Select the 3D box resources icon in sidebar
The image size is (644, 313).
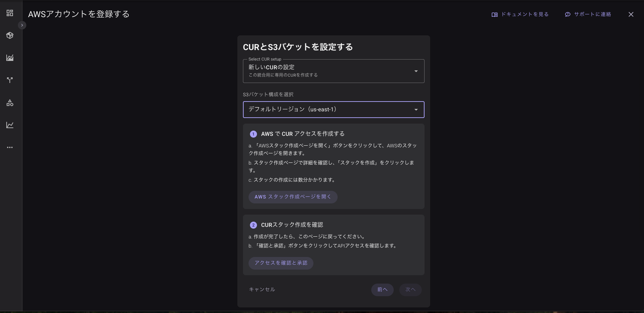pyautogui.click(x=9, y=35)
